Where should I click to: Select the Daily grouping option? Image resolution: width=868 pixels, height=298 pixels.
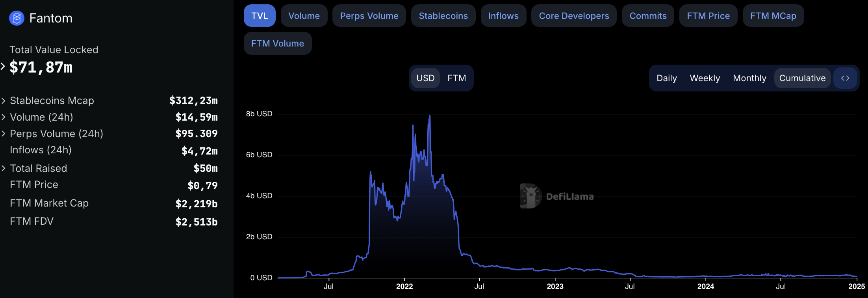coord(667,78)
